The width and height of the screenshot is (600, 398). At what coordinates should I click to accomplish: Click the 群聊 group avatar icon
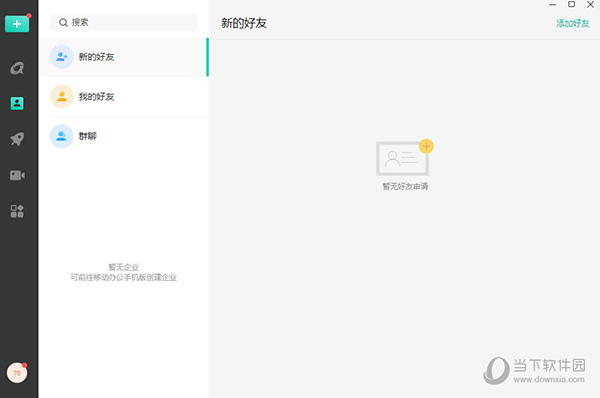[62, 136]
